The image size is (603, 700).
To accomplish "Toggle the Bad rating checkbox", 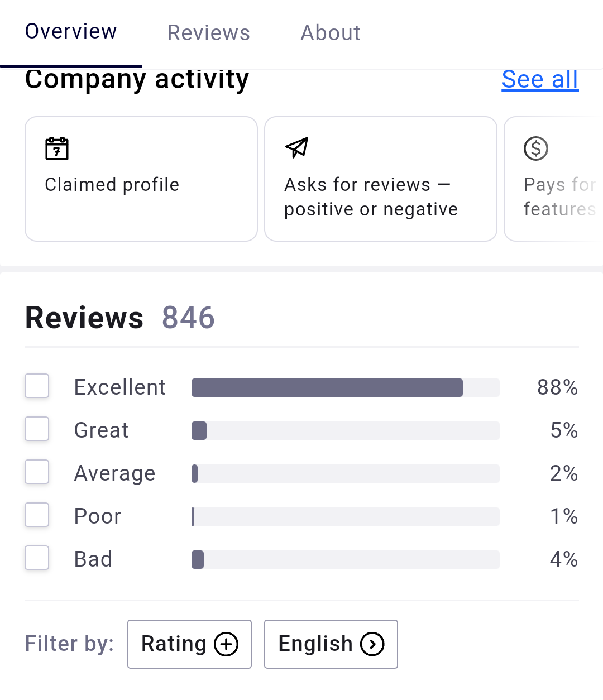I will [x=37, y=558].
